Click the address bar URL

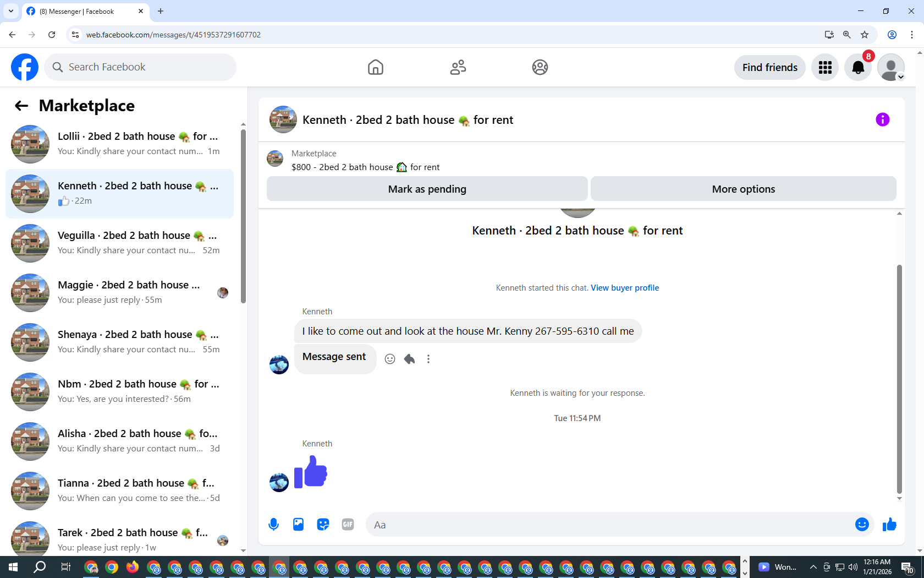click(x=173, y=35)
